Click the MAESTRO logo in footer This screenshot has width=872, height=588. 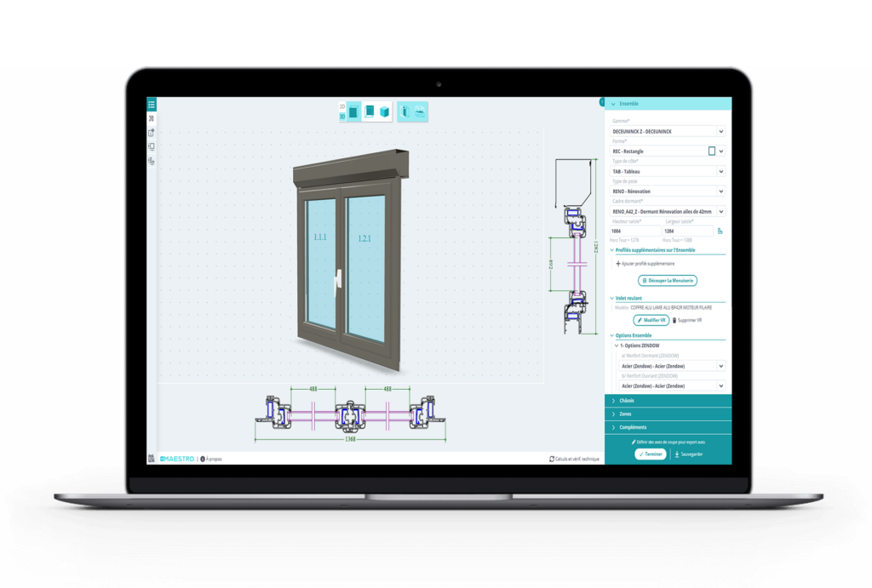[177, 459]
